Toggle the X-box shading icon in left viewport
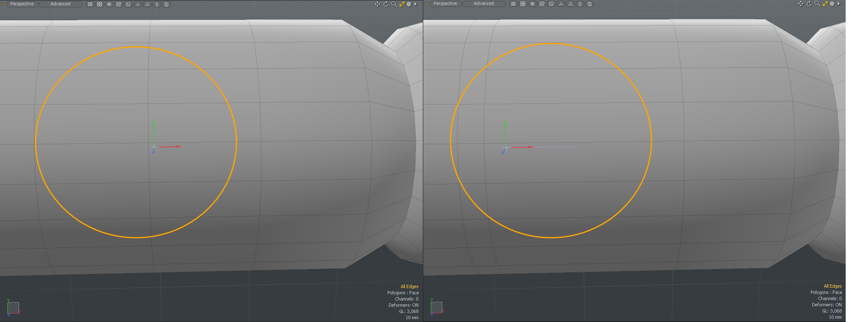 coord(109,4)
